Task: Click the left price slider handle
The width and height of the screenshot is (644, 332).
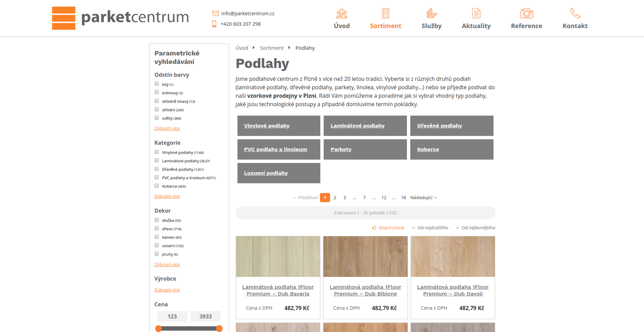Action: pyautogui.click(x=159, y=328)
